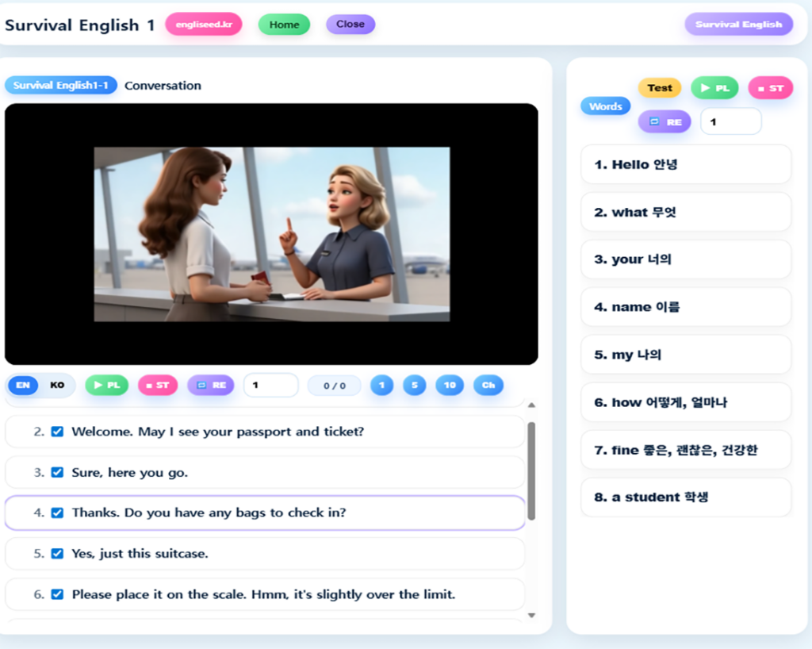The height and width of the screenshot is (649, 812).
Task: Play the word list using PL
Action: click(714, 88)
